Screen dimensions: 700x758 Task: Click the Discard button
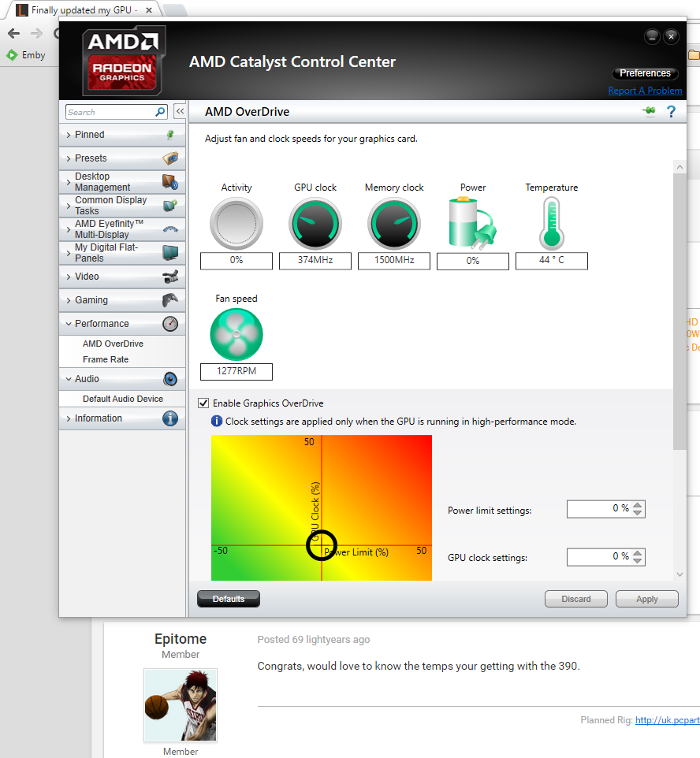point(575,599)
